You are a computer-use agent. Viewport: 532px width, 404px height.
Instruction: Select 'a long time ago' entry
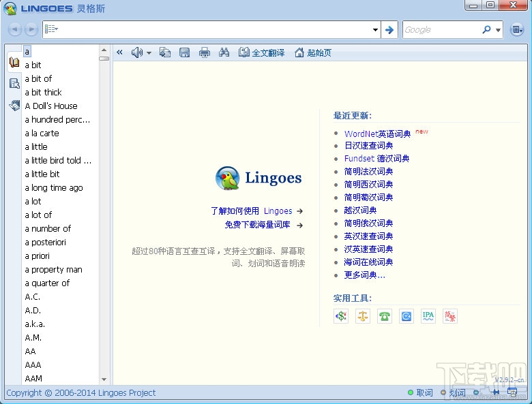point(54,188)
